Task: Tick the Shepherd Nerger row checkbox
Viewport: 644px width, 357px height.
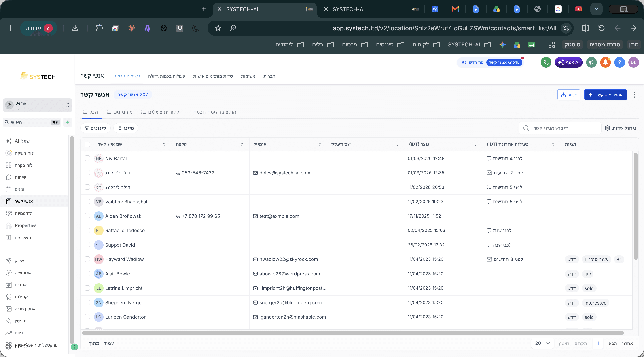Action: (87, 302)
